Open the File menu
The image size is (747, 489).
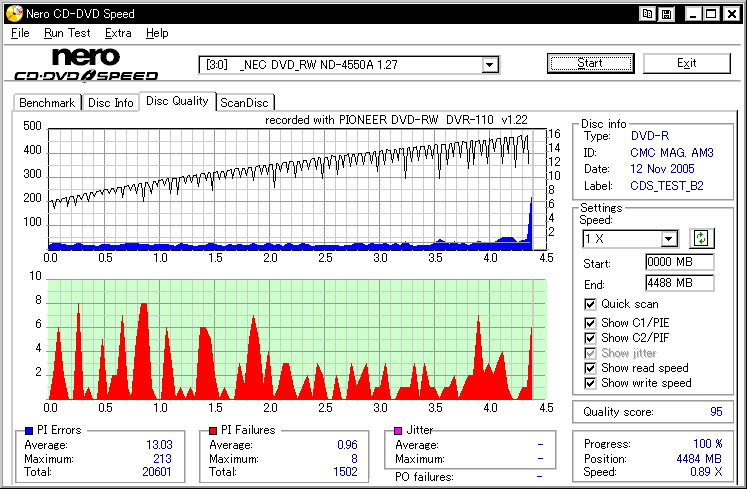pyautogui.click(x=20, y=33)
